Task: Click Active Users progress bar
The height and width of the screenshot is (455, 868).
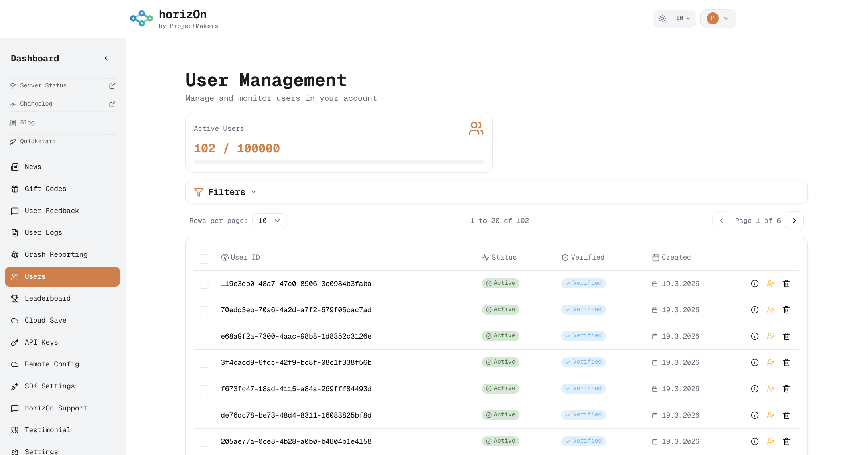Action: click(338, 162)
